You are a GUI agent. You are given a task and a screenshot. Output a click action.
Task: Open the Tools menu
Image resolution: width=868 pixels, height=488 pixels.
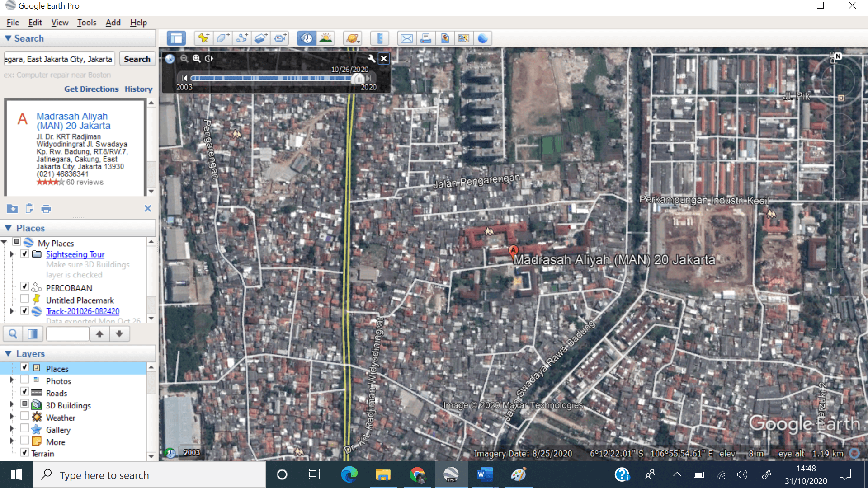[x=86, y=23]
